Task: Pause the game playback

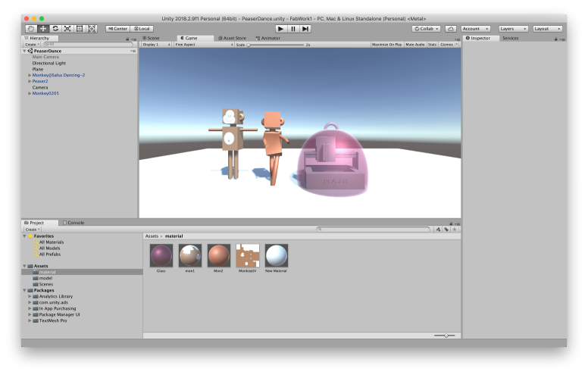Action: click(293, 29)
